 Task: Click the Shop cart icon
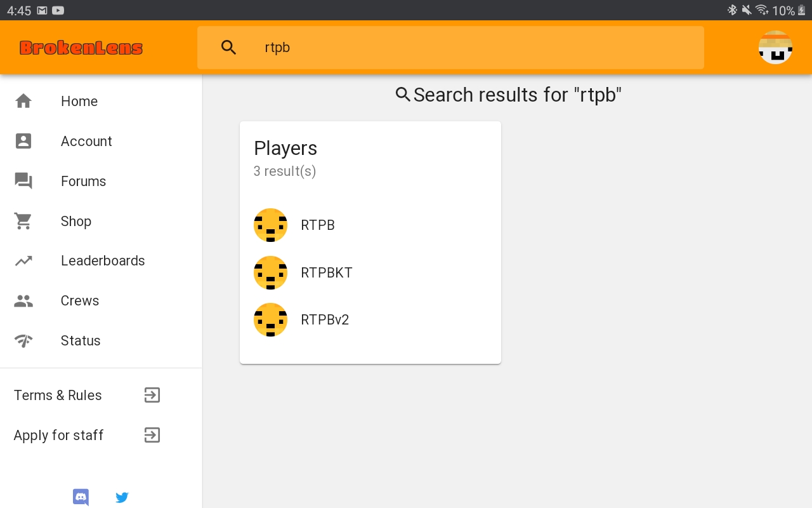coord(23,221)
